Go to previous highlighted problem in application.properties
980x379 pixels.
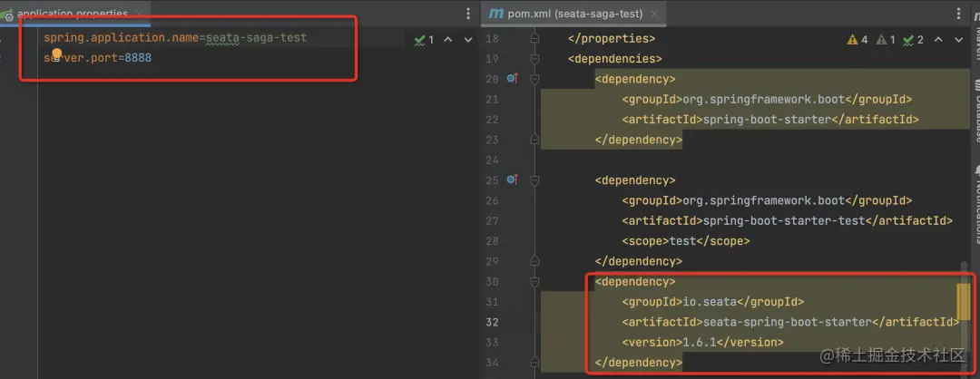click(448, 40)
